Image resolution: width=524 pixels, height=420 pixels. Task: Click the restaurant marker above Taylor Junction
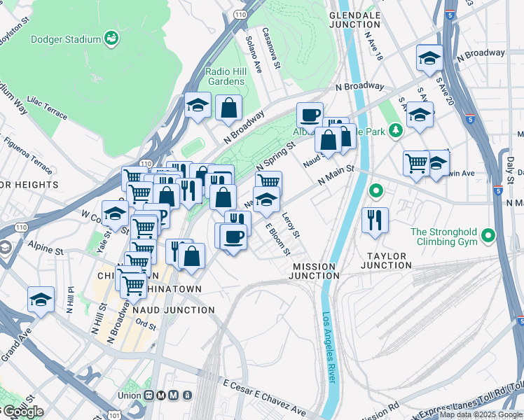coord(375,220)
